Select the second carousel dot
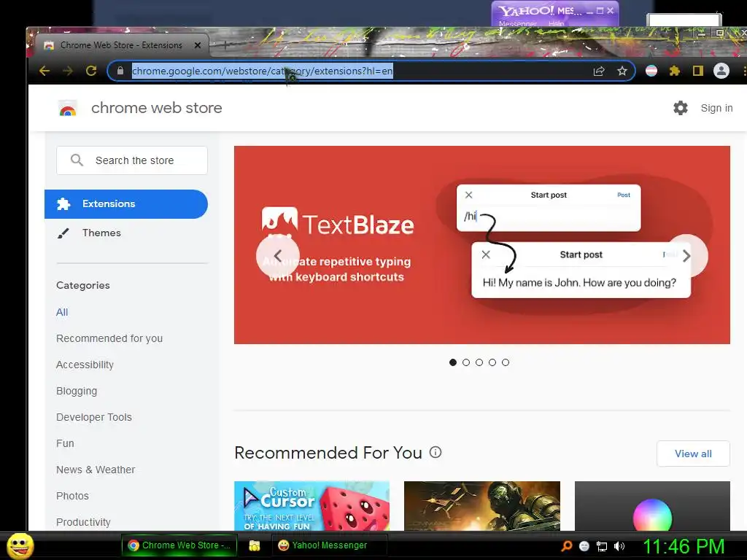This screenshot has height=560, width=747. (x=466, y=362)
